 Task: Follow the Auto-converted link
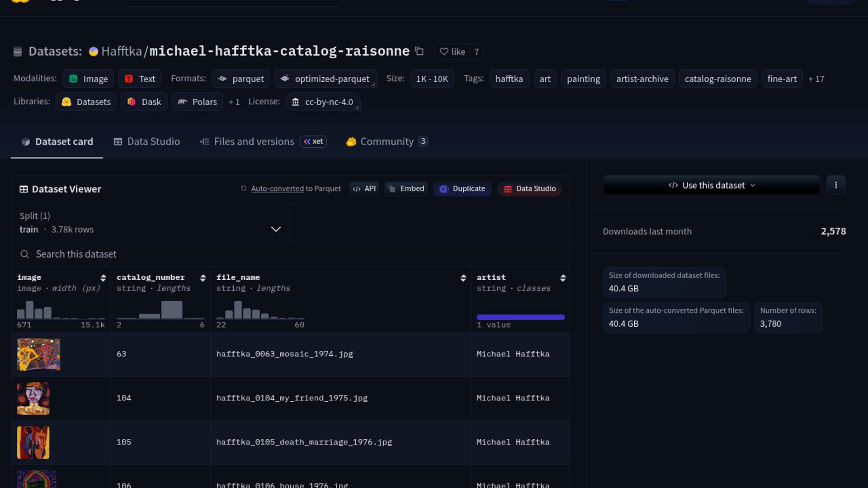pos(277,189)
